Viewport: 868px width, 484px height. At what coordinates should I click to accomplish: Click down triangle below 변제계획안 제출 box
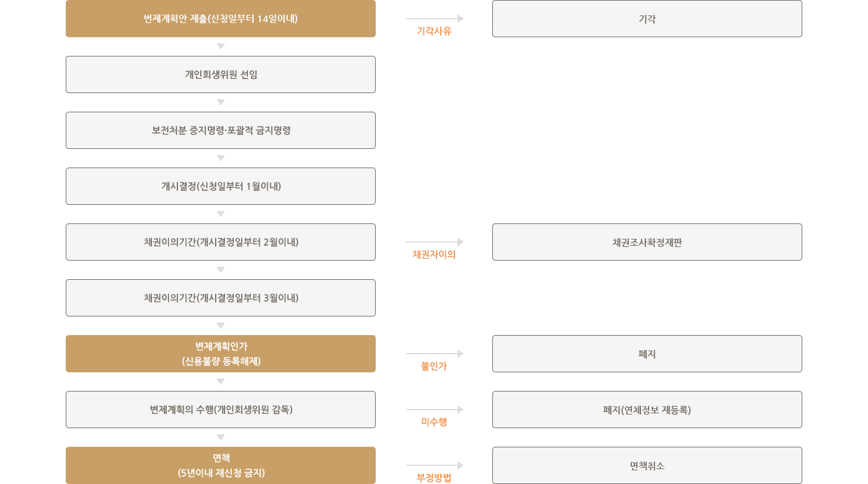(221, 47)
